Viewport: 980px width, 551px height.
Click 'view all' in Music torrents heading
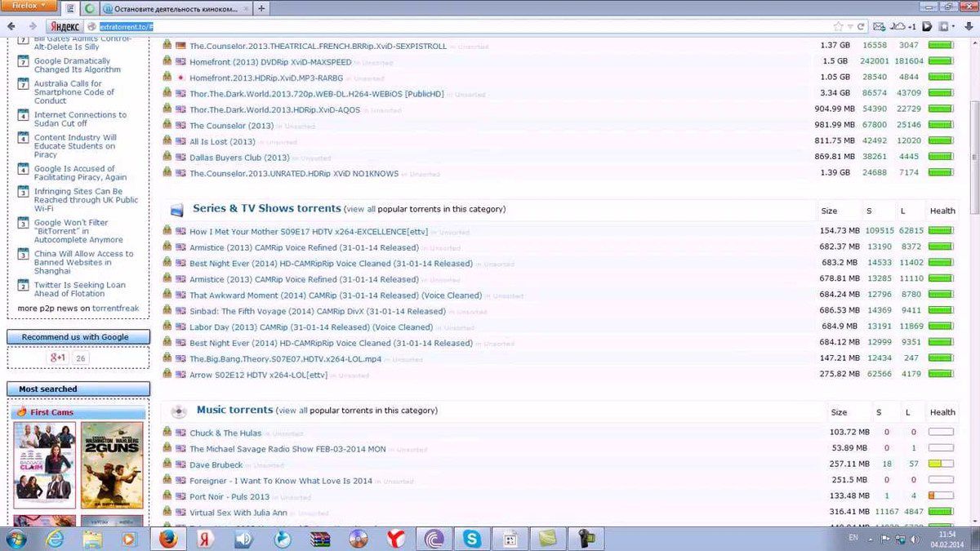[292, 411]
